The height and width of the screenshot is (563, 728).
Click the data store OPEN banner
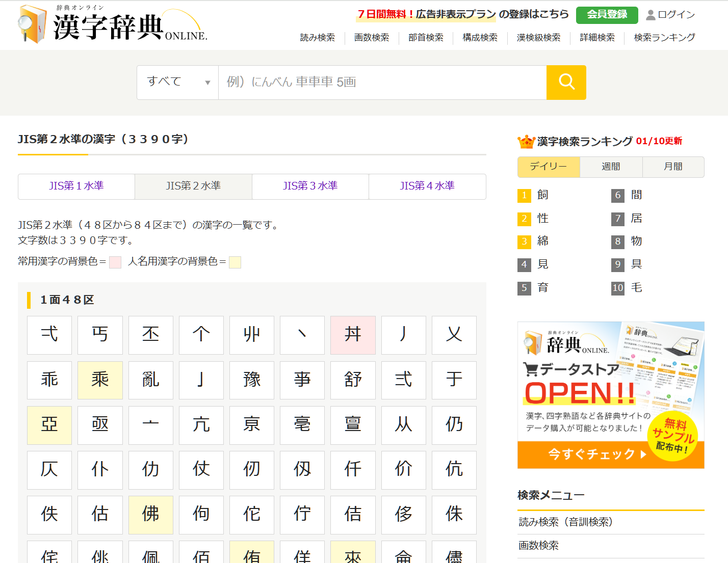pos(610,395)
